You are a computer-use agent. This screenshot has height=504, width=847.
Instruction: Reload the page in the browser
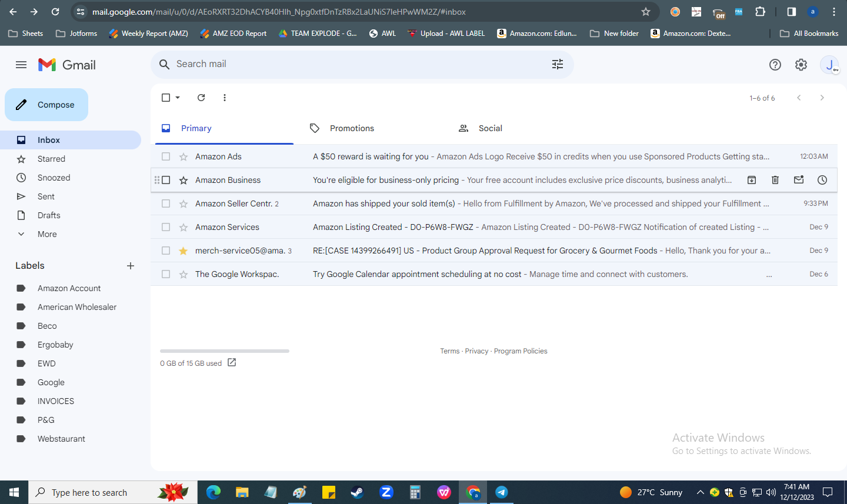pyautogui.click(x=55, y=12)
